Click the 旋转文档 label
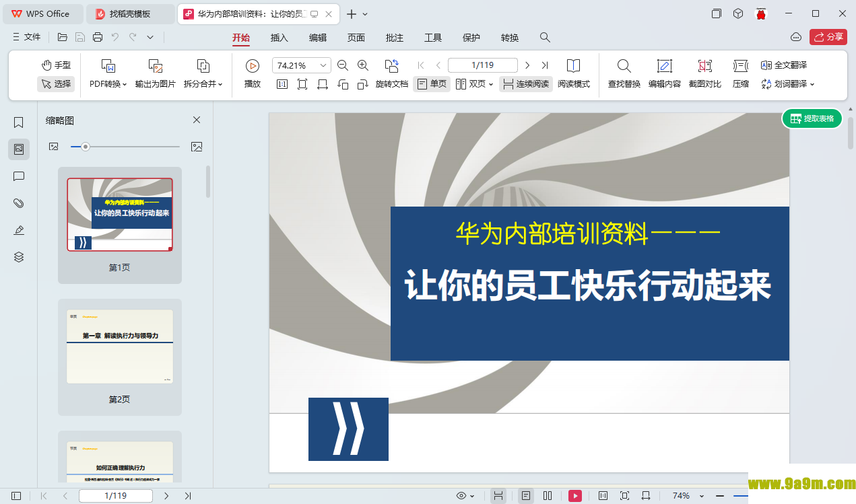The width and height of the screenshot is (856, 504). [392, 84]
